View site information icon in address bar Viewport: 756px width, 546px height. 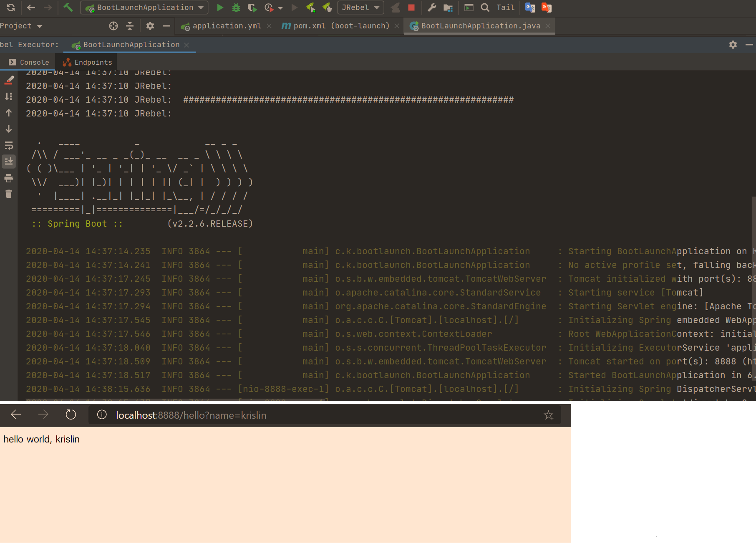click(x=102, y=415)
